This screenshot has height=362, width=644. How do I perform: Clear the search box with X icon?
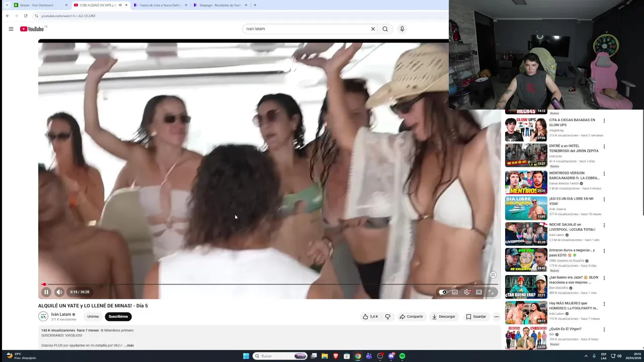373,29
